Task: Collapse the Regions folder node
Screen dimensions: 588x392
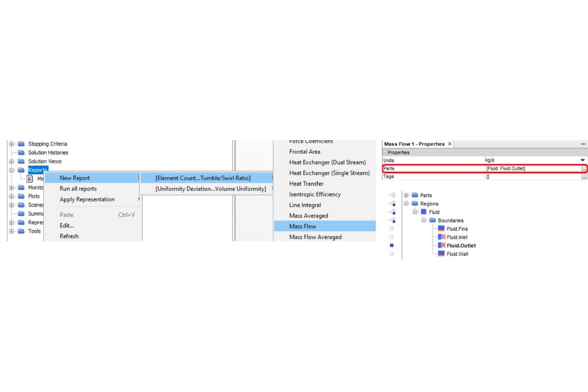Action: tap(406, 204)
